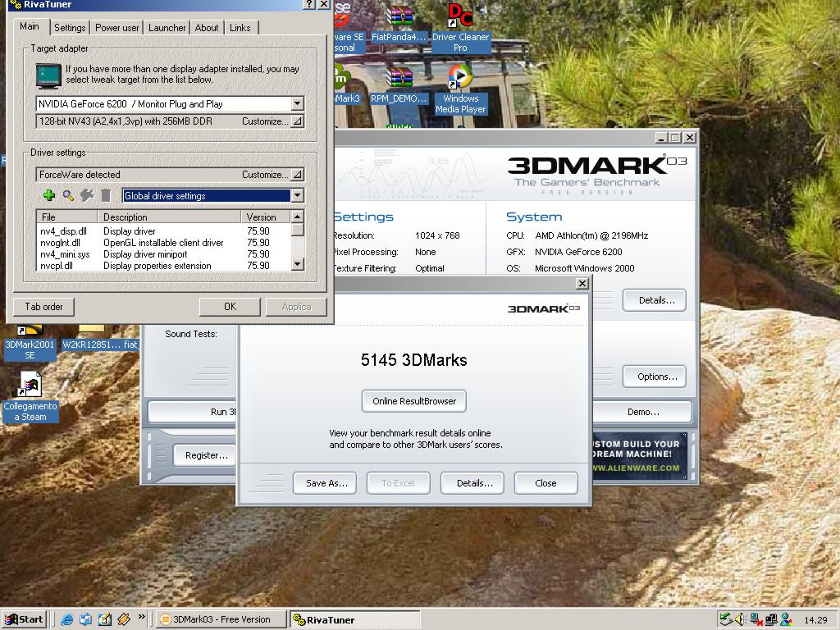840x630 pixels.
Task: Confirm with the OK button in RivaTuner
Action: 230,307
